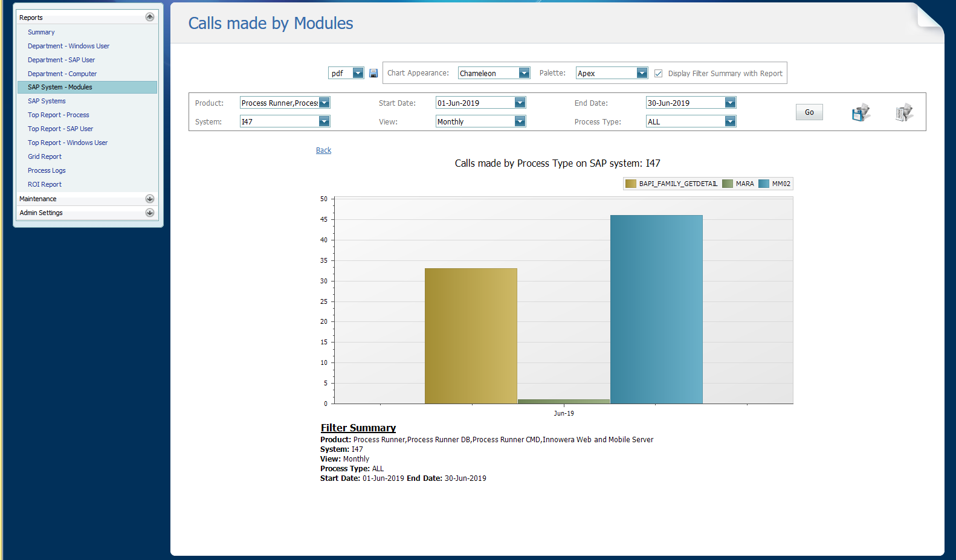Screen dimensions: 956x560
Task: Open the pdf export format dropdown
Action: (358, 73)
